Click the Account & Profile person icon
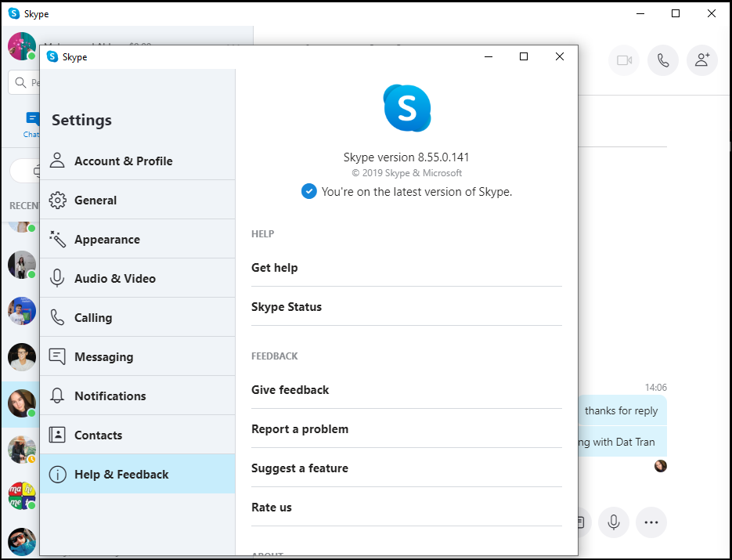Screen dimensions: 732x560 click(57, 161)
